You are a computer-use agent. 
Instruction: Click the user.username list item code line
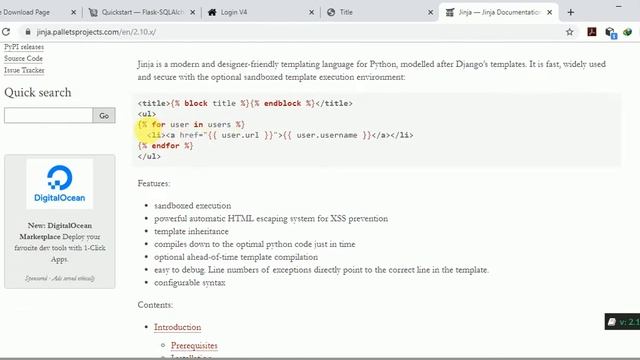[x=280, y=135]
